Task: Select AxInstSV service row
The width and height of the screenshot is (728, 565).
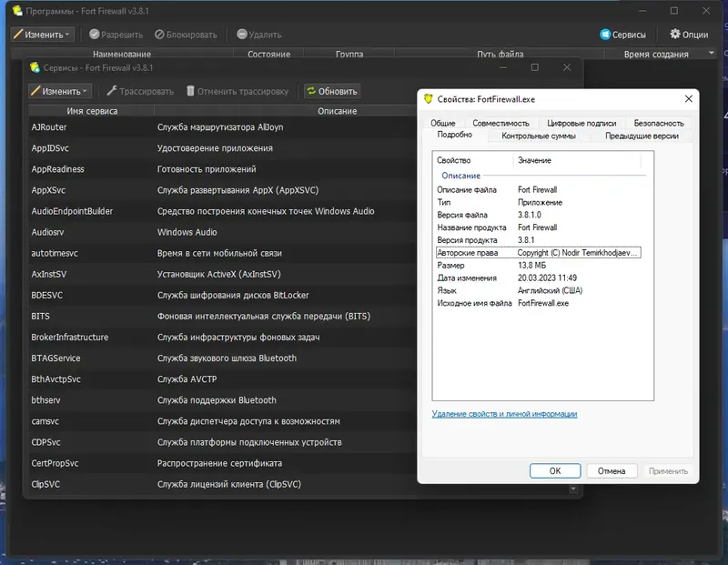Action: [x=222, y=274]
